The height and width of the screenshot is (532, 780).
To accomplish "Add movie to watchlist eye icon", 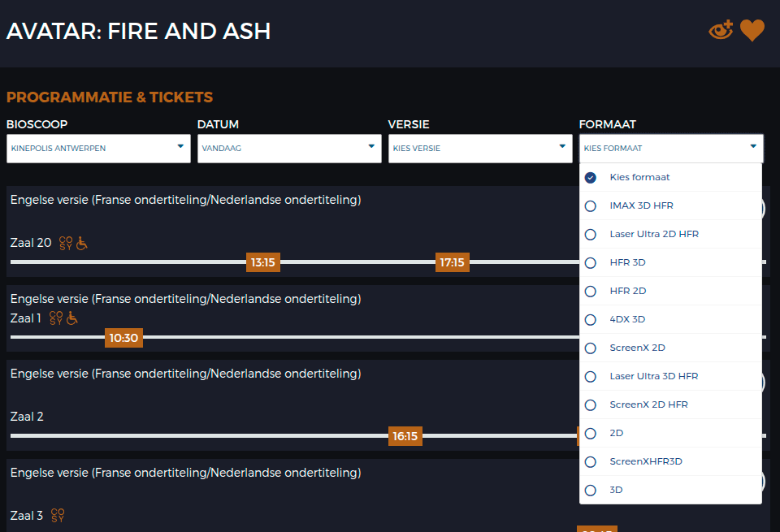I will (721, 31).
